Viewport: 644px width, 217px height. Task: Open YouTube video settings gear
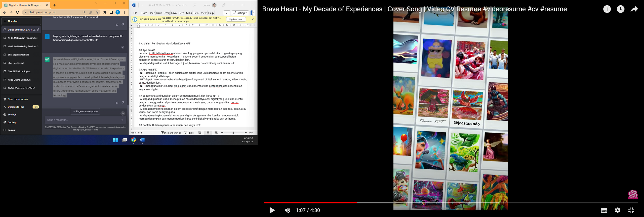(x=618, y=210)
